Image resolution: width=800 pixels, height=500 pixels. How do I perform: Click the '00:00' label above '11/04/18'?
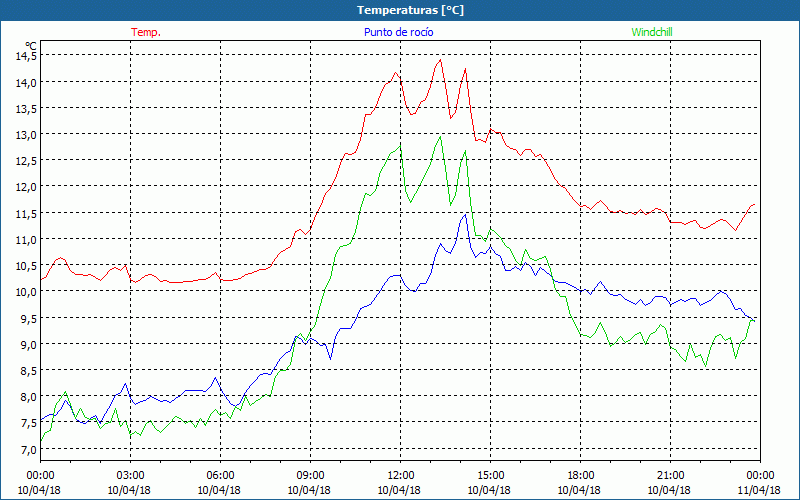760,476
